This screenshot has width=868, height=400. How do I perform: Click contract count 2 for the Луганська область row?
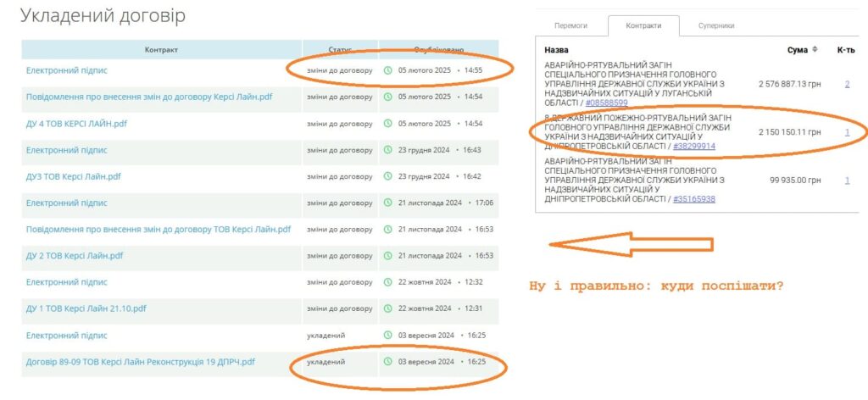847,84
